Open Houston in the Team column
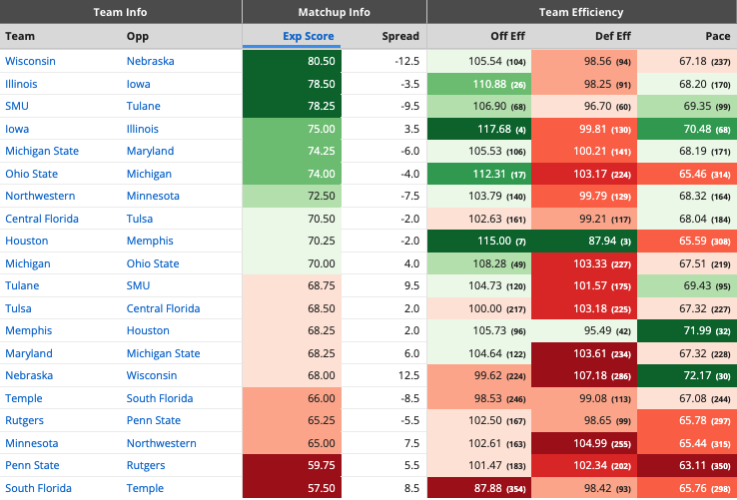This screenshot has height=500, width=737. click(27, 241)
